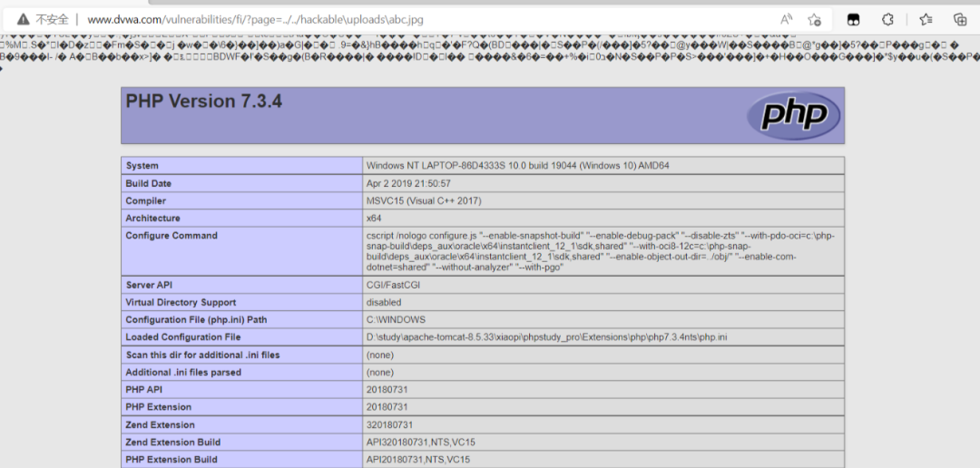Click the Read Aloud icon in address bar

click(x=786, y=19)
